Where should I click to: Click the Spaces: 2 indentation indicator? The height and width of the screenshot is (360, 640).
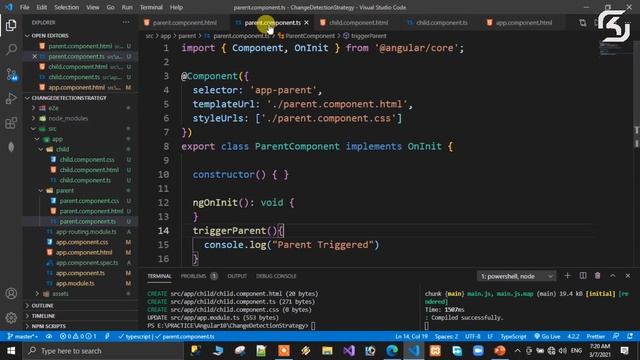(446, 336)
